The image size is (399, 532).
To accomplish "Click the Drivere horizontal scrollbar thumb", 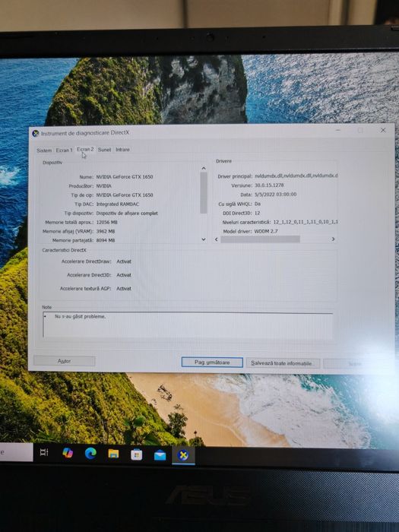I will pyautogui.click(x=260, y=239).
